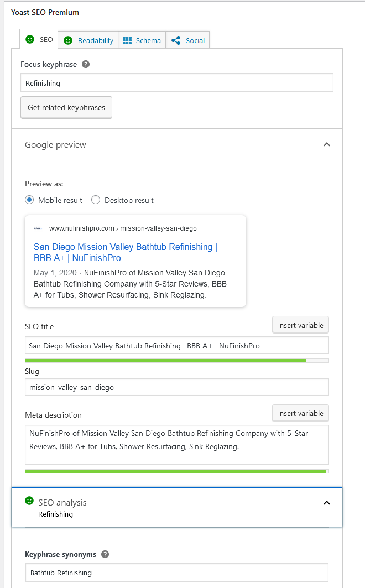Click the green smiley icon on SEO tab
The image size is (365, 588).
30,39
